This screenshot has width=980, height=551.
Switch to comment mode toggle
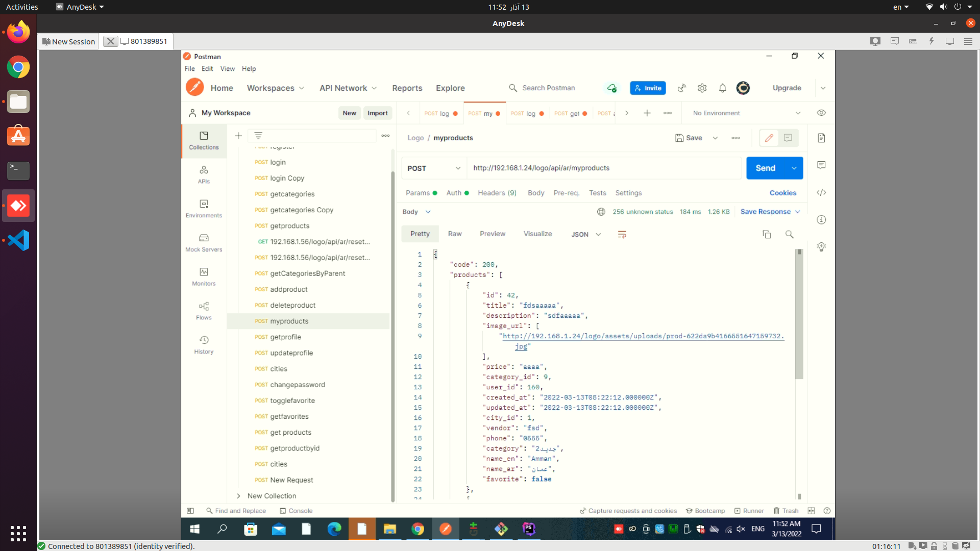788,138
